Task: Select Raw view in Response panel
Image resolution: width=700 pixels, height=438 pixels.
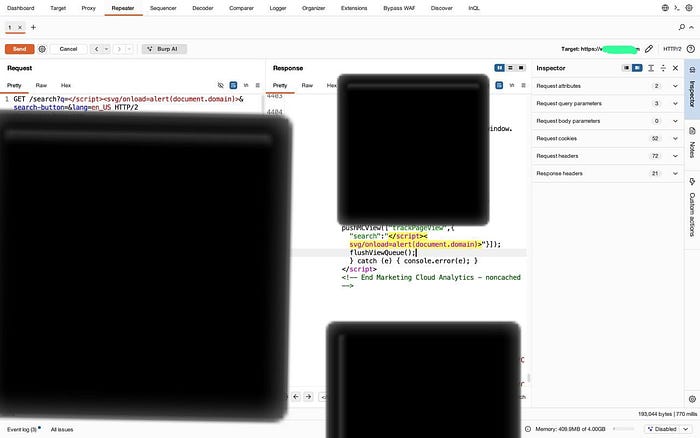Action: (x=307, y=85)
